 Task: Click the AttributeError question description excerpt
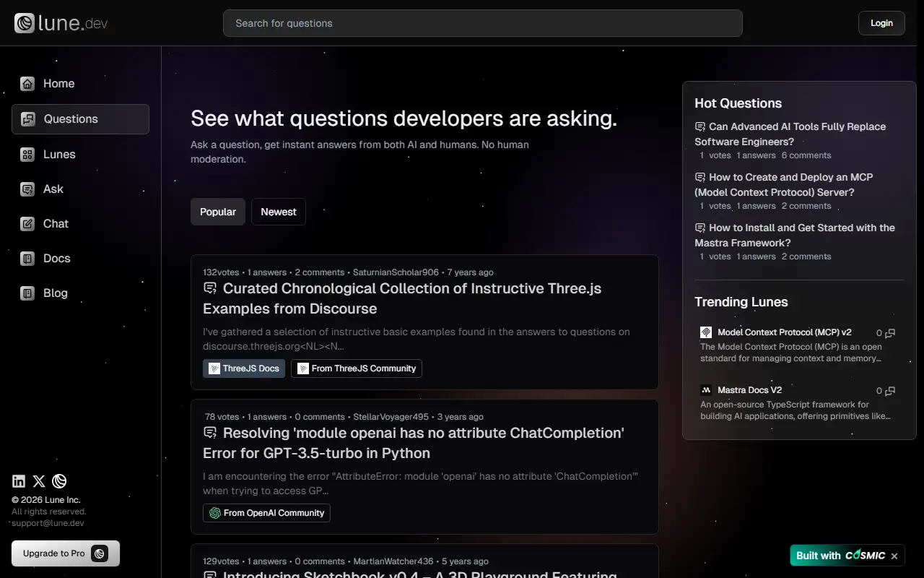click(x=420, y=483)
